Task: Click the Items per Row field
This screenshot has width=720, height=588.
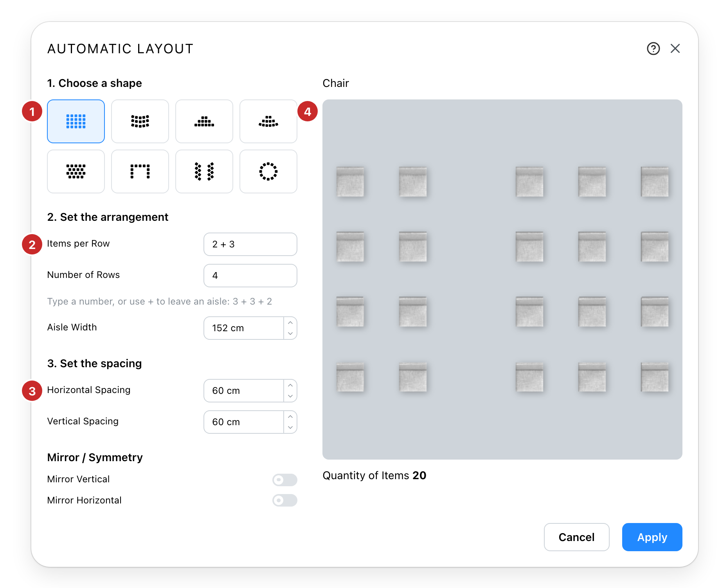Action: point(250,244)
